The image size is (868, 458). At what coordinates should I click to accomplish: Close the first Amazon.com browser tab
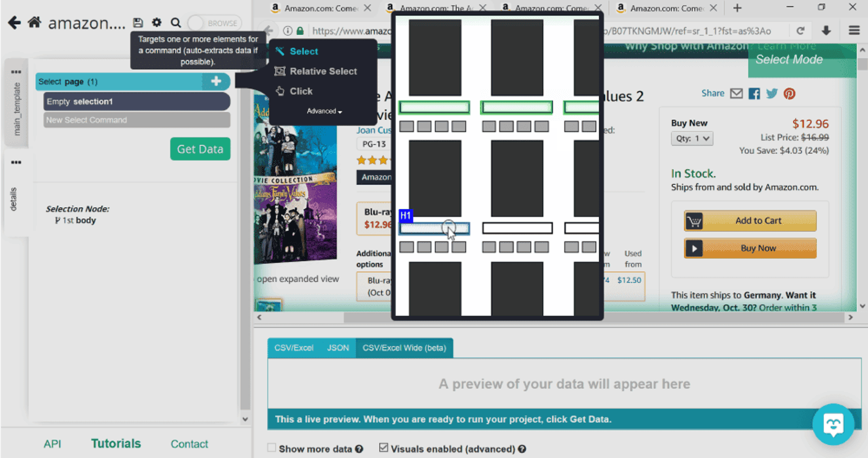[x=367, y=8]
